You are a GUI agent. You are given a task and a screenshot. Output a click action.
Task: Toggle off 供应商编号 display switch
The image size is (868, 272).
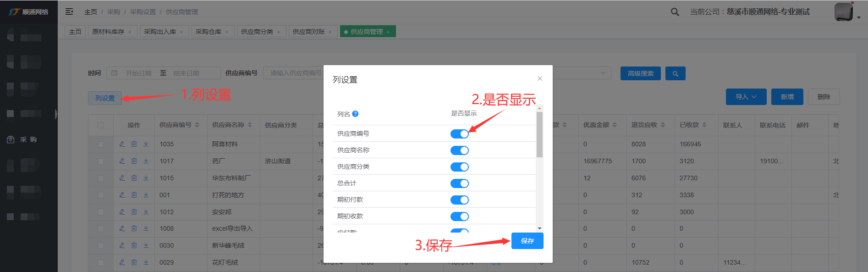pos(459,134)
